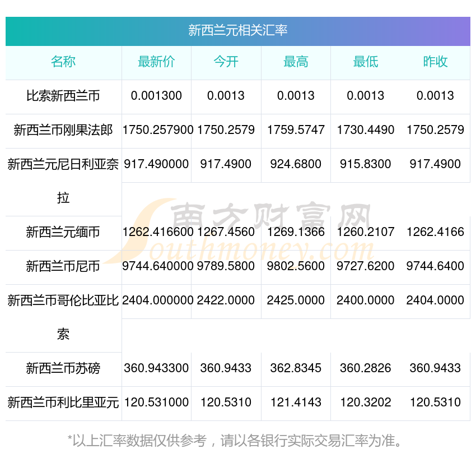
Task: Click the opening value 2422.0000
Action: tap(226, 300)
